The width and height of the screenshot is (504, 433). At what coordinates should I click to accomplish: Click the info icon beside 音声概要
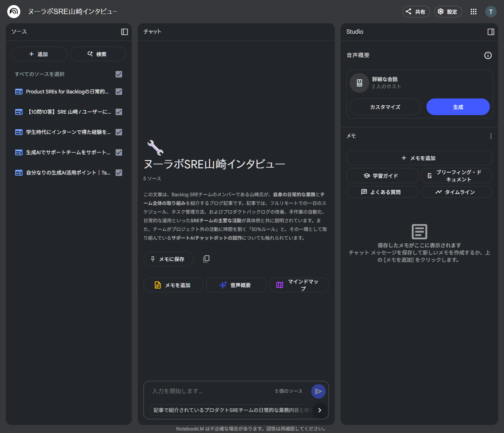pos(488,55)
